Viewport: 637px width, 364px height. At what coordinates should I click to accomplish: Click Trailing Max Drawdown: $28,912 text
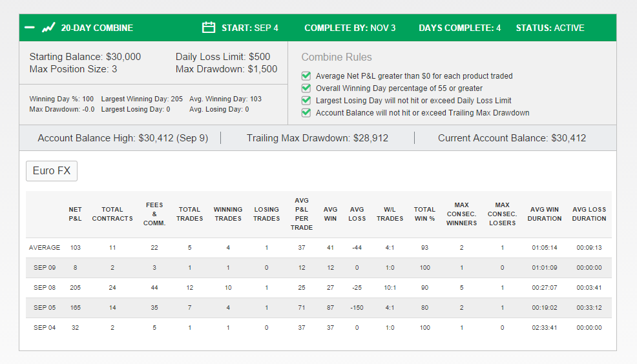[x=317, y=138]
